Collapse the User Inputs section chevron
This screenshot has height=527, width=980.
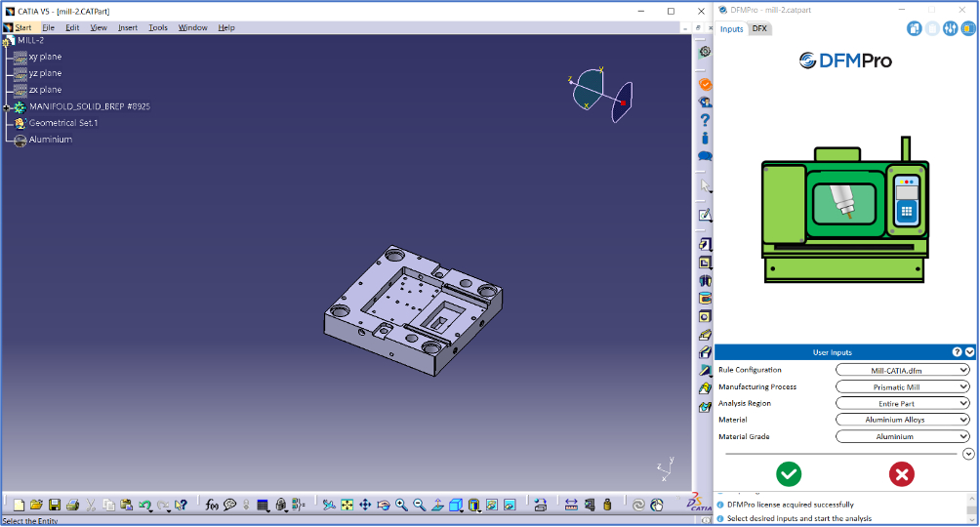969,352
